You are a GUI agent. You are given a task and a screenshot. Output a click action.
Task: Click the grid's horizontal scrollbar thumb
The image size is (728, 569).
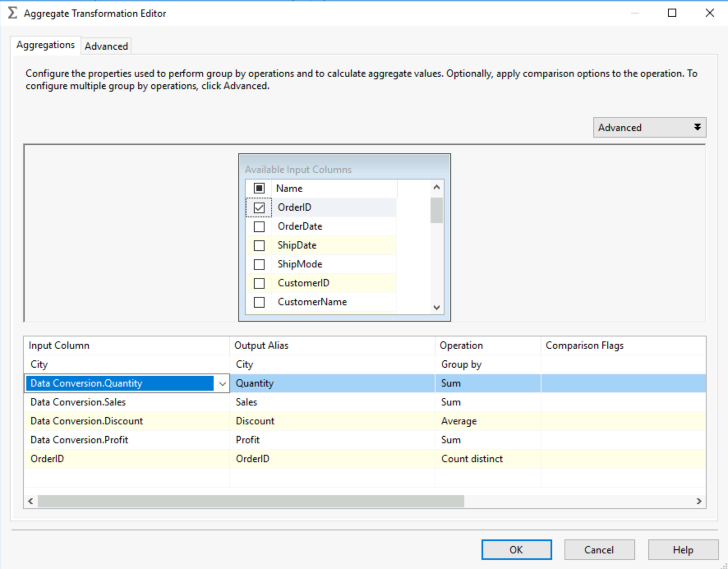point(251,501)
